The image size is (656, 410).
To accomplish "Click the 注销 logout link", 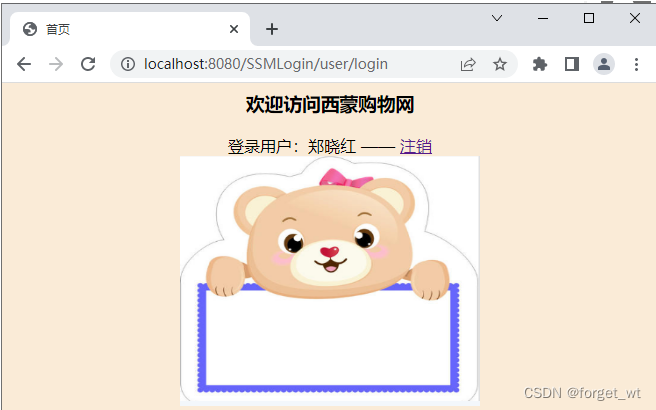I will pos(415,146).
